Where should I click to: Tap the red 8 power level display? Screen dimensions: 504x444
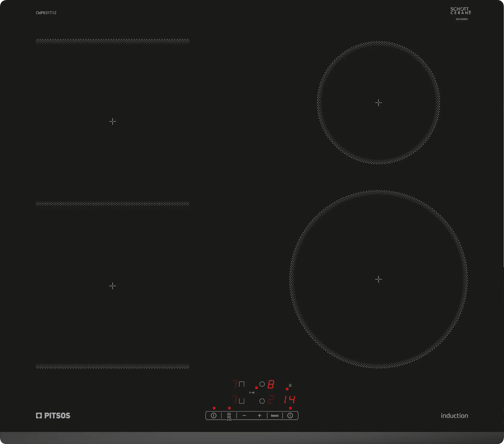[271, 384]
